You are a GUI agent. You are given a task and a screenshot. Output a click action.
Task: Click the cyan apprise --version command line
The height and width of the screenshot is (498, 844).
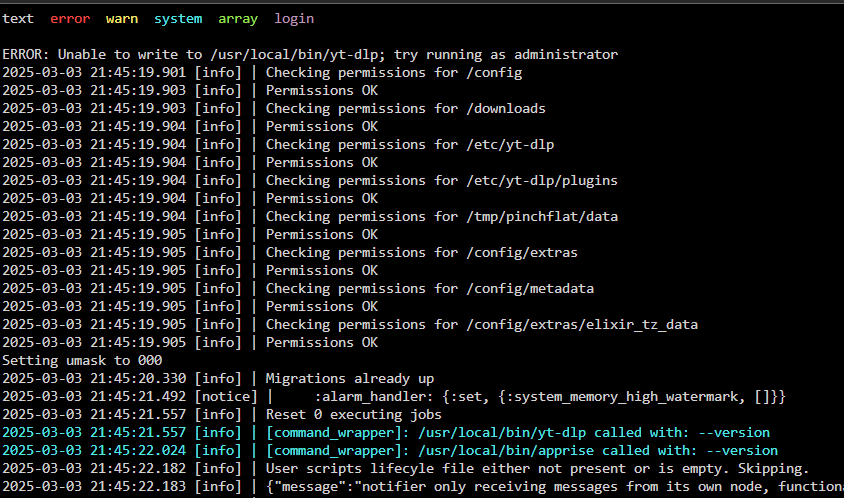point(390,451)
